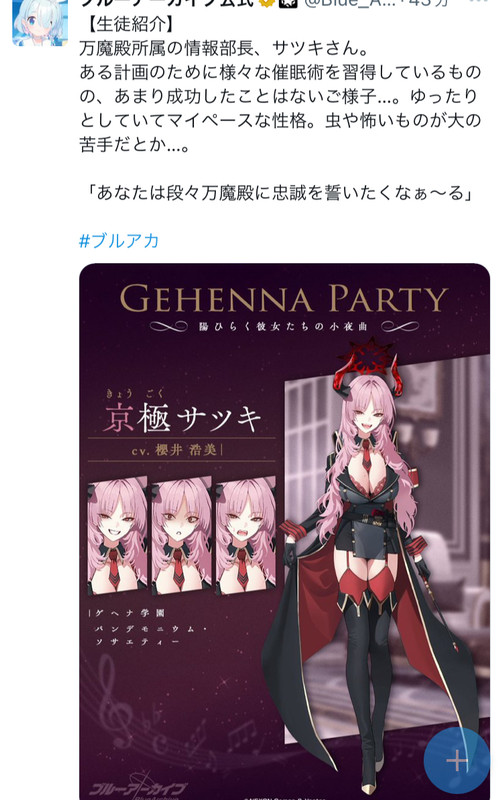
Task: Tap the ブルーアーカイブ logo in image corner
Action: pyautogui.click(x=138, y=790)
